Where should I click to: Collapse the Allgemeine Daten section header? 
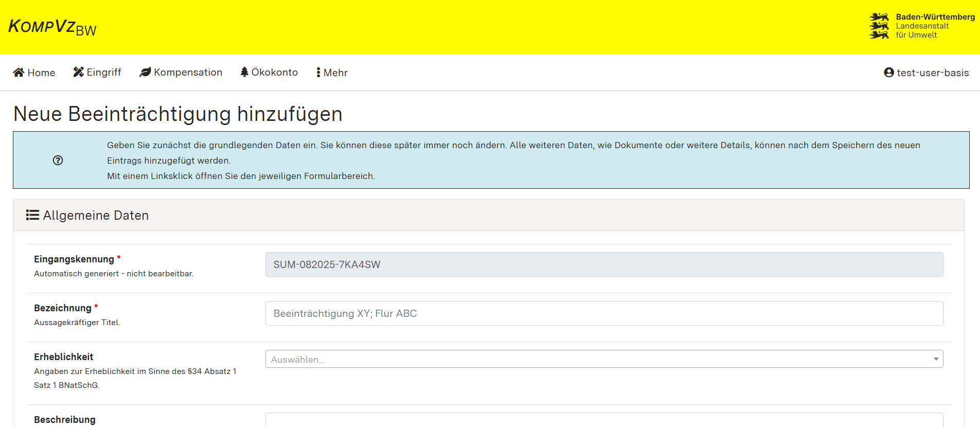[488, 215]
